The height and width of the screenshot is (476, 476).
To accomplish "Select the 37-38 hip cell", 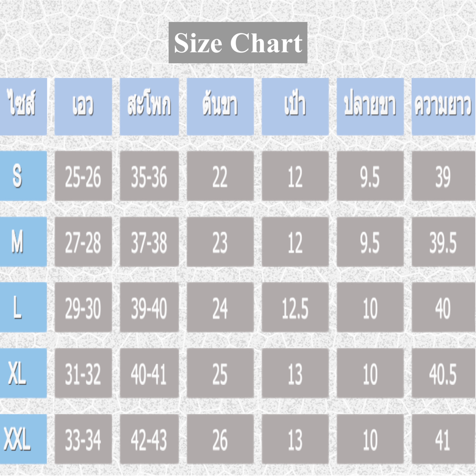I will [149, 242].
